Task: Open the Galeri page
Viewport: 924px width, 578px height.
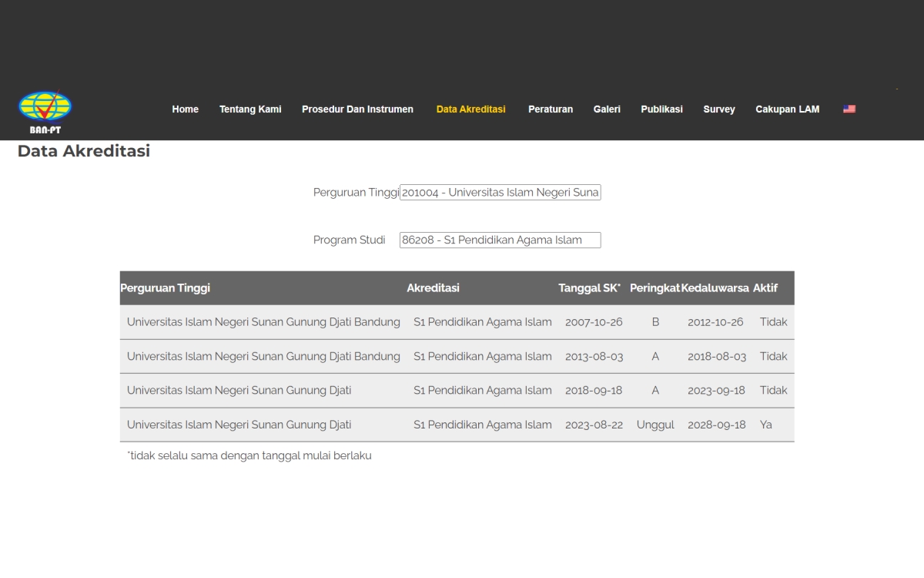Action: tap(607, 109)
